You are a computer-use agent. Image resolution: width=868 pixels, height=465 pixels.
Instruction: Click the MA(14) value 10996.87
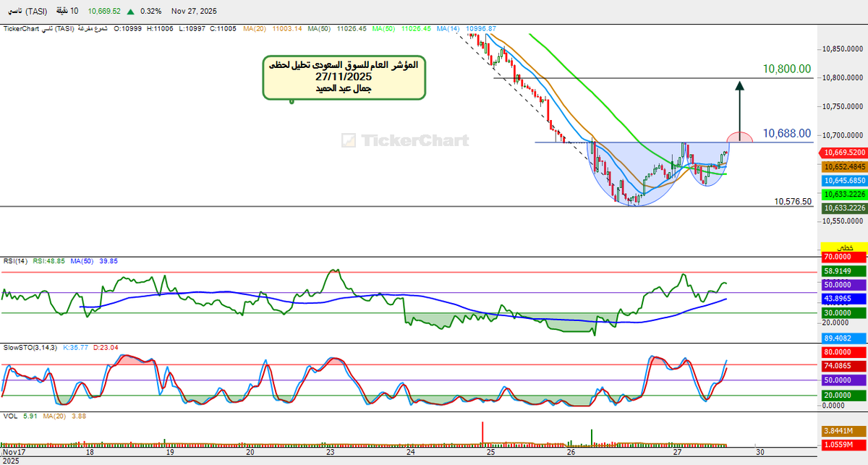[x=482, y=29]
